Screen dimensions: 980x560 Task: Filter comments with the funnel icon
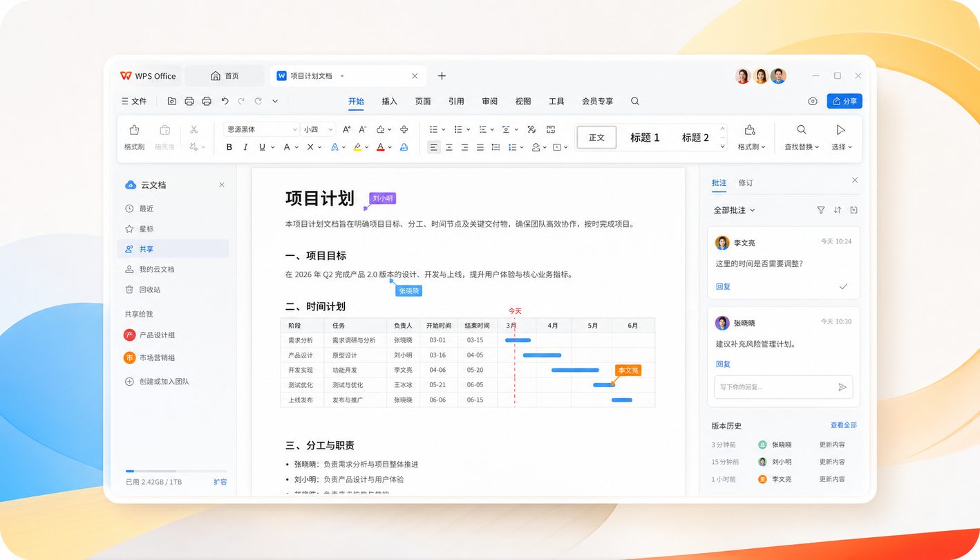tap(821, 210)
